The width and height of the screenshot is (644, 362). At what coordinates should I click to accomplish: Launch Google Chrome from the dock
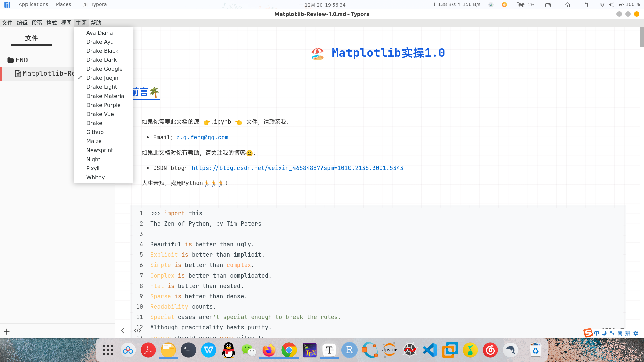pos(289,350)
